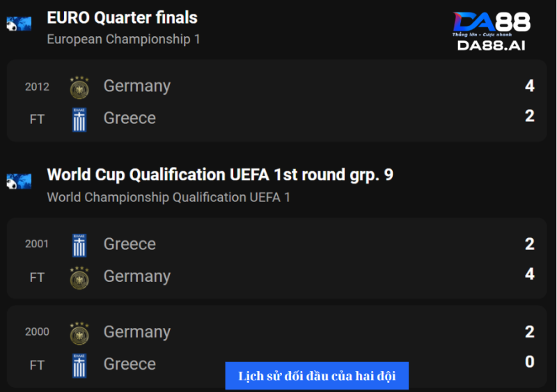Click World Championship Qualification UEFA 1 subtitle

[168, 197]
